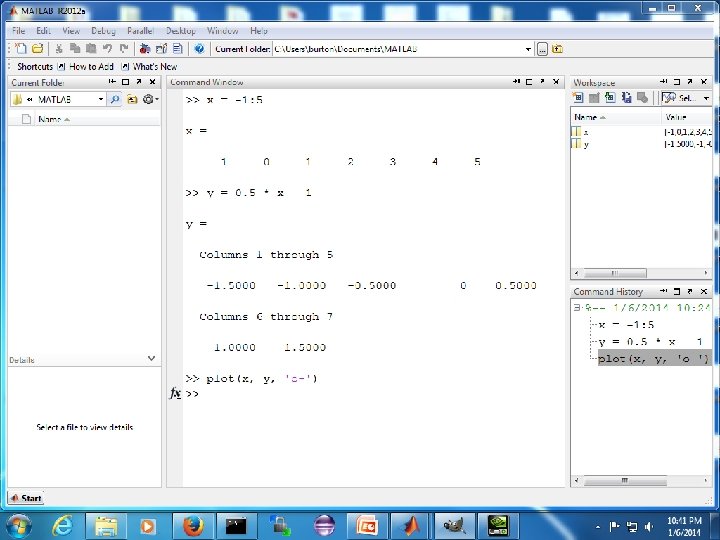Image resolution: width=720 pixels, height=540 pixels.
Task: Go up a directory in Current Folder panel
Action: point(132,99)
